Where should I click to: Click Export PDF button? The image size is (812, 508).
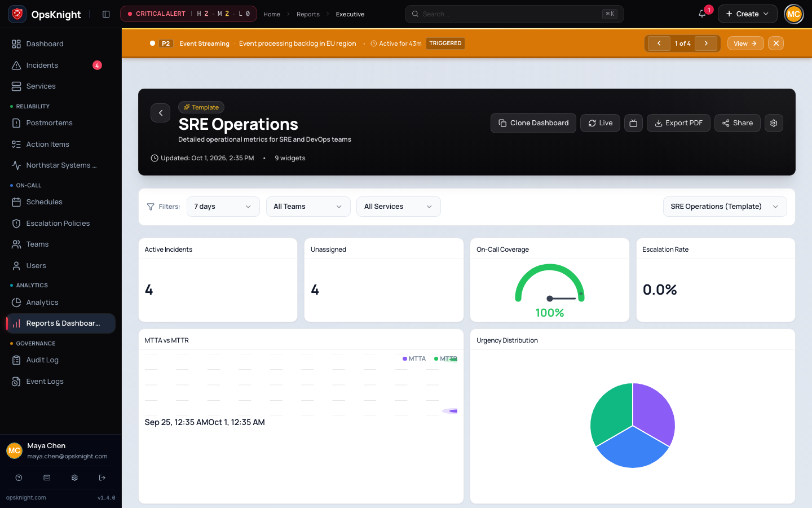pos(678,123)
